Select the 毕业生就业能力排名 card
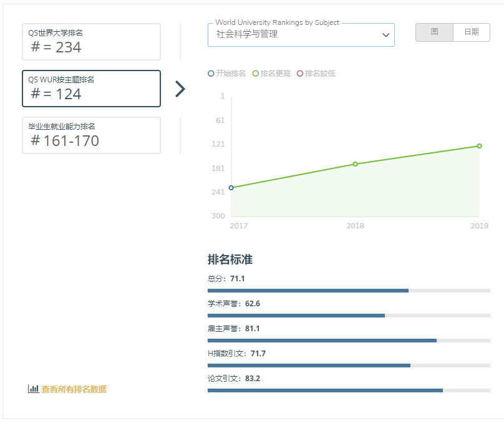The image size is (504, 431). pos(91,135)
